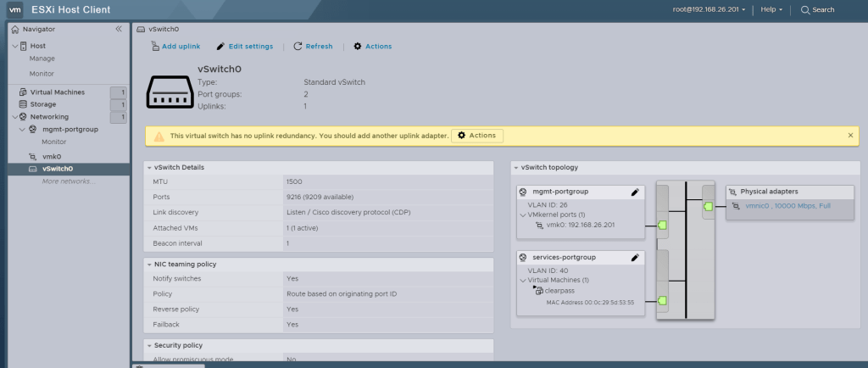The width and height of the screenshot is (868, 368).
Task: Collapse the Host tree in Navigator
Action: coord(15,46)
